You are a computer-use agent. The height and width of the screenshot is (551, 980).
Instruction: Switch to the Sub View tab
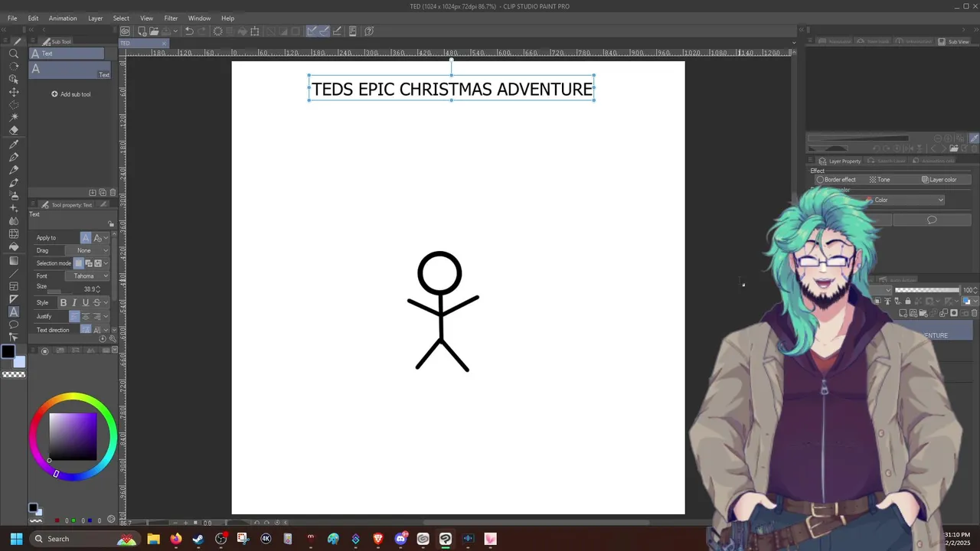click(954, 41)
